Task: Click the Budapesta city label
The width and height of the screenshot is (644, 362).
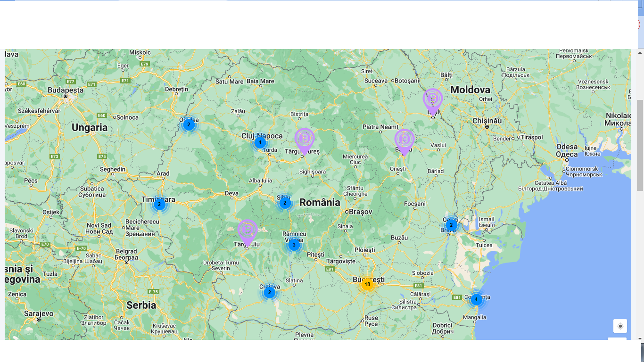Action: tap(66, 90)
